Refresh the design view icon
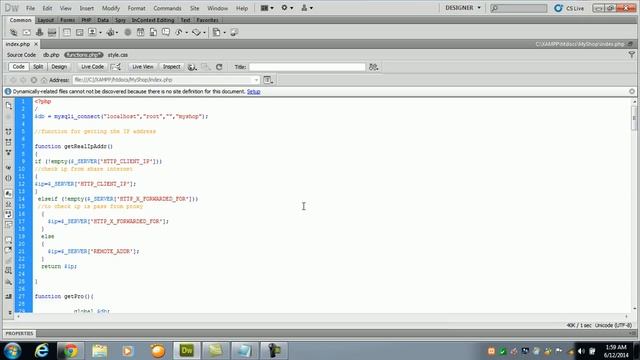Screen dimensions: 640x360 point(219,67)
